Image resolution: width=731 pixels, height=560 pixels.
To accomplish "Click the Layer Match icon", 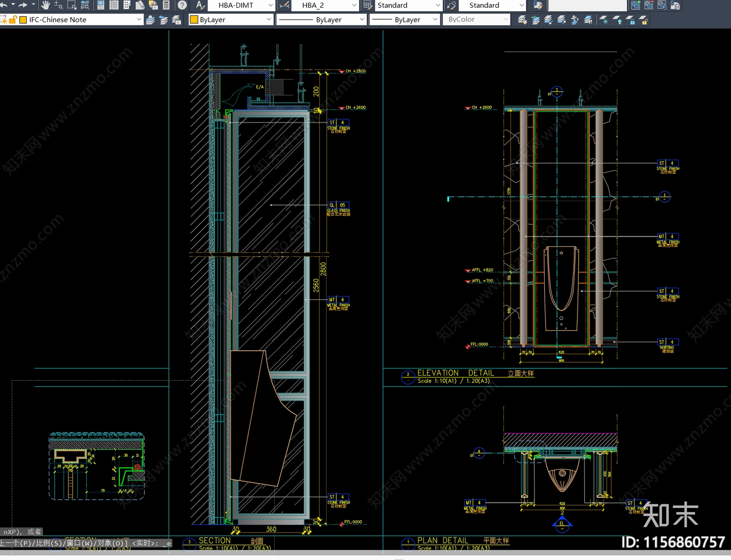I will pyautogui.click(x=522, y=20).
